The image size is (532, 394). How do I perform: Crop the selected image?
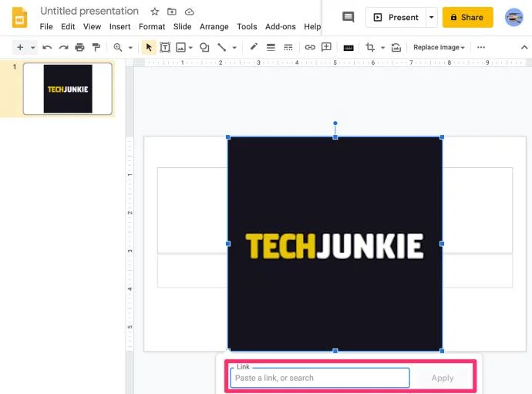[370, 47]
